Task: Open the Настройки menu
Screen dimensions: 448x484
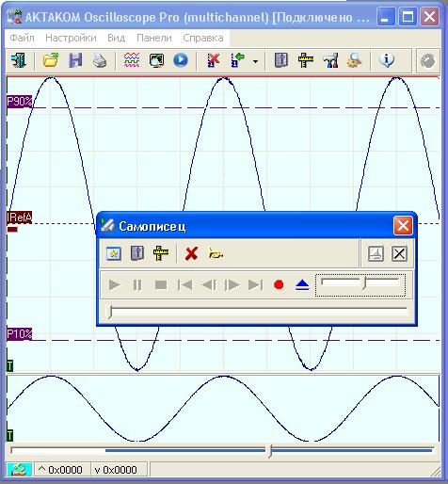Action: pos(71,38)
